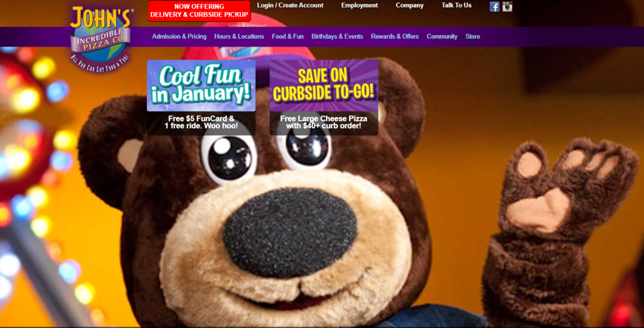Open Birthdays & Events menu
The image size is (644, 328).
pyautogui.click(x=337, y=36)
